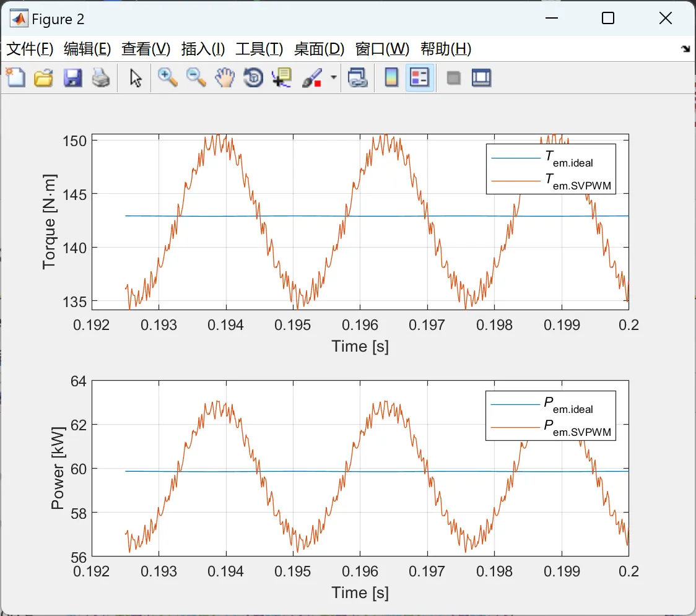Select T em.SVPWM legend entry

tap(550, 181)
